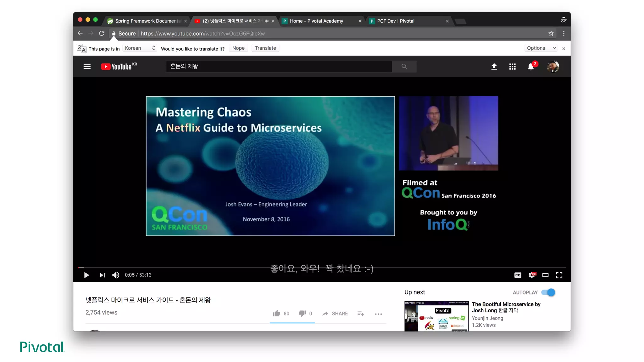Toggle theater mode view
Screen dimensions: 644x362
pos(545,275)
